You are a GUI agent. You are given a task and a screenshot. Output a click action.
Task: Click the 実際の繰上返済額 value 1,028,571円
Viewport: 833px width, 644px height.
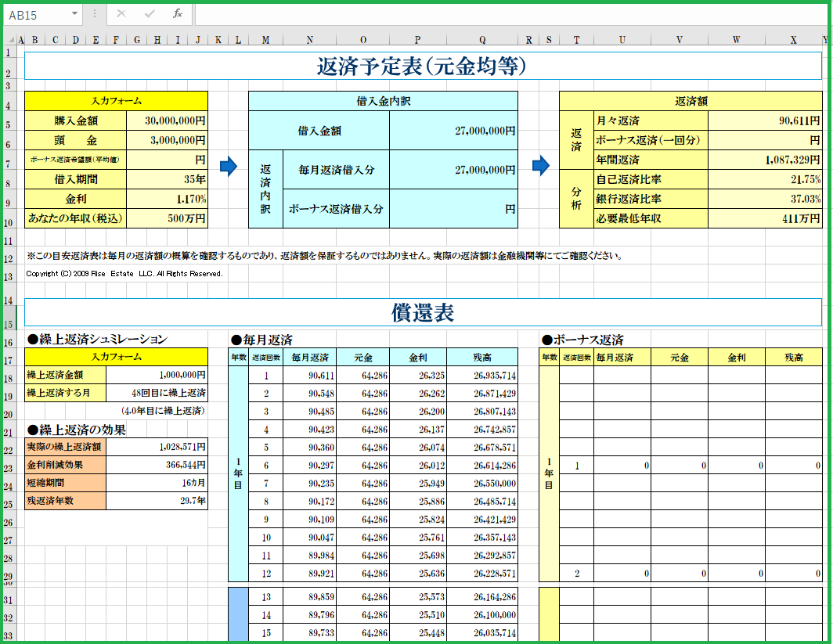(x=157, y=447)
